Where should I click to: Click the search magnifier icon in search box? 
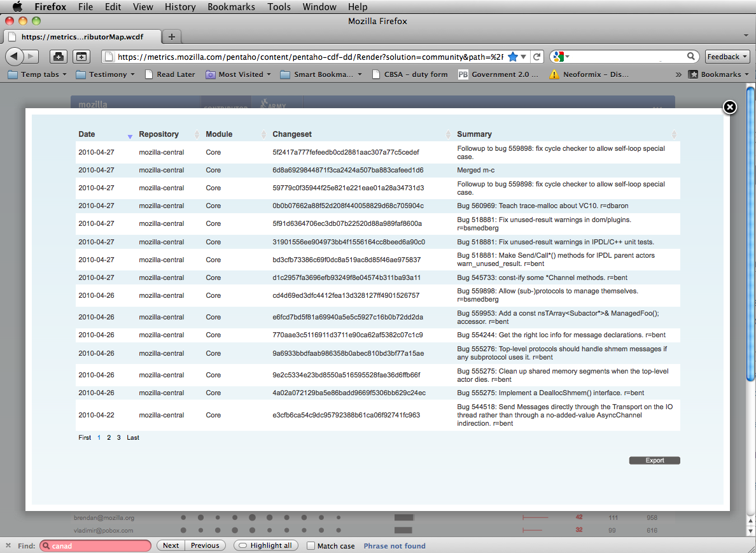coord(692,57)
